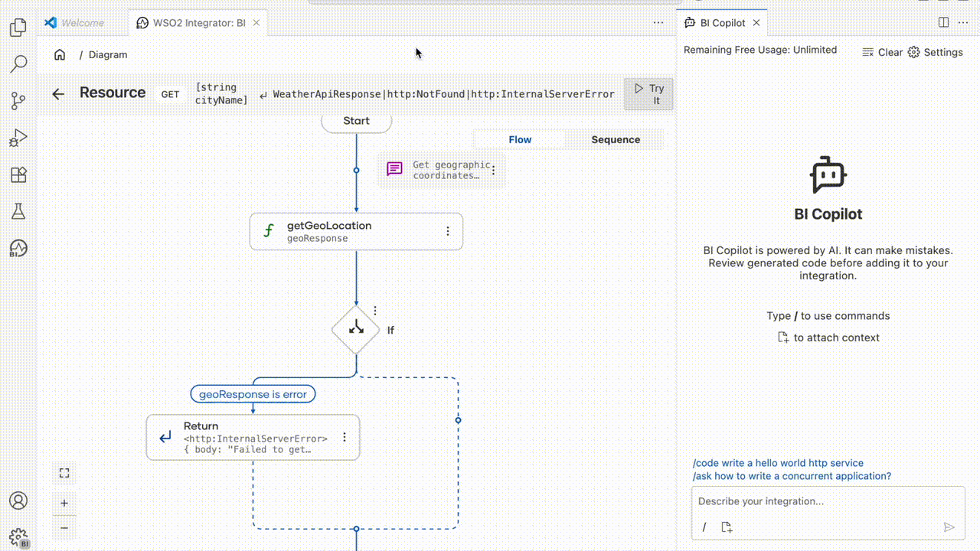Switch diagram to Flow view

(x=520, y=139)
